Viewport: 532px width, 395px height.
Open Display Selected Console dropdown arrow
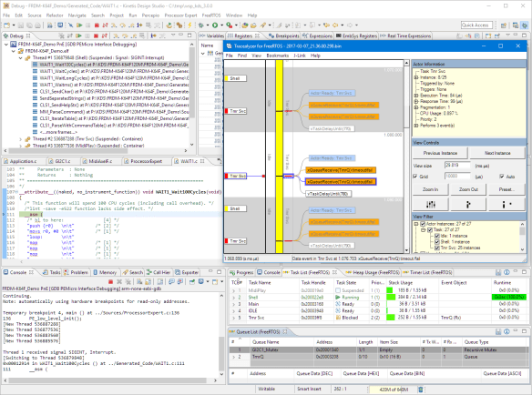coord(208,282)
